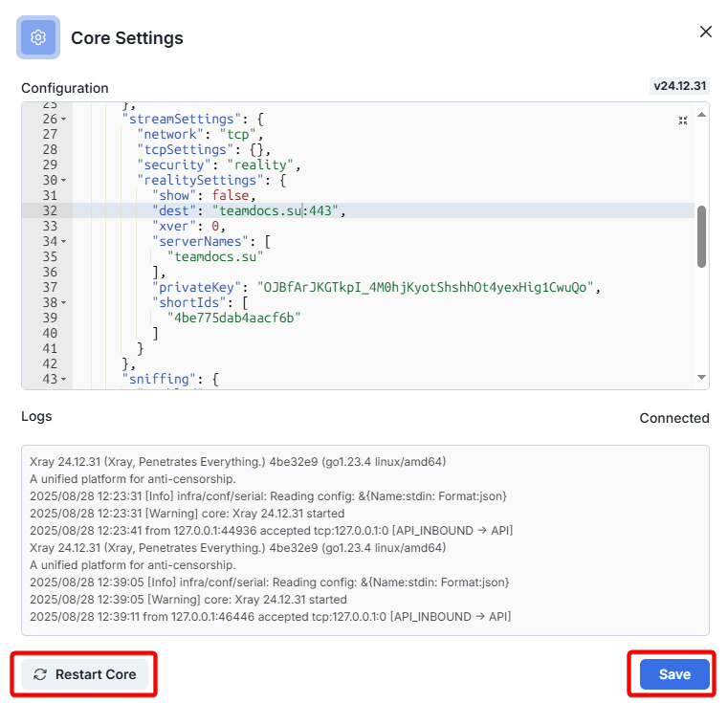Viewport: 728px width, 703px height.
Task: Select line number 32 in the gutter
Action: tap(50, 210)
